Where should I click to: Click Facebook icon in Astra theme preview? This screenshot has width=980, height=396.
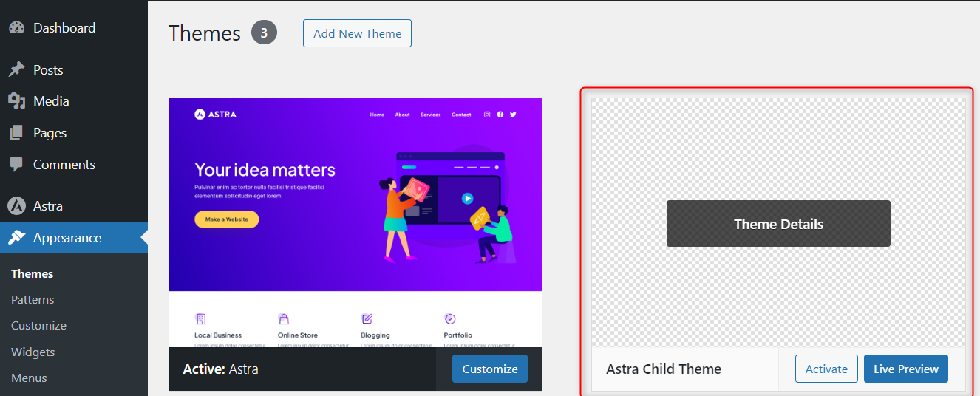tap(500, 115)
